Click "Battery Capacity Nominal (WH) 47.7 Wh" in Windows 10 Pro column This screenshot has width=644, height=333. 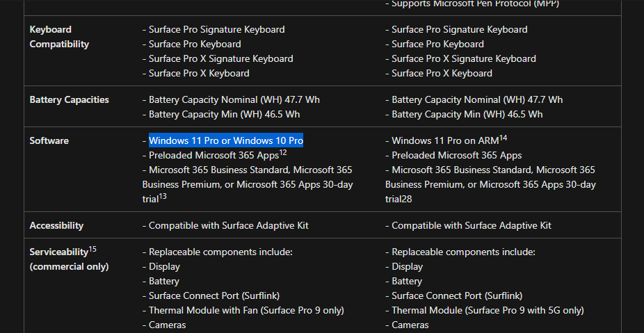tap(234, 100)
